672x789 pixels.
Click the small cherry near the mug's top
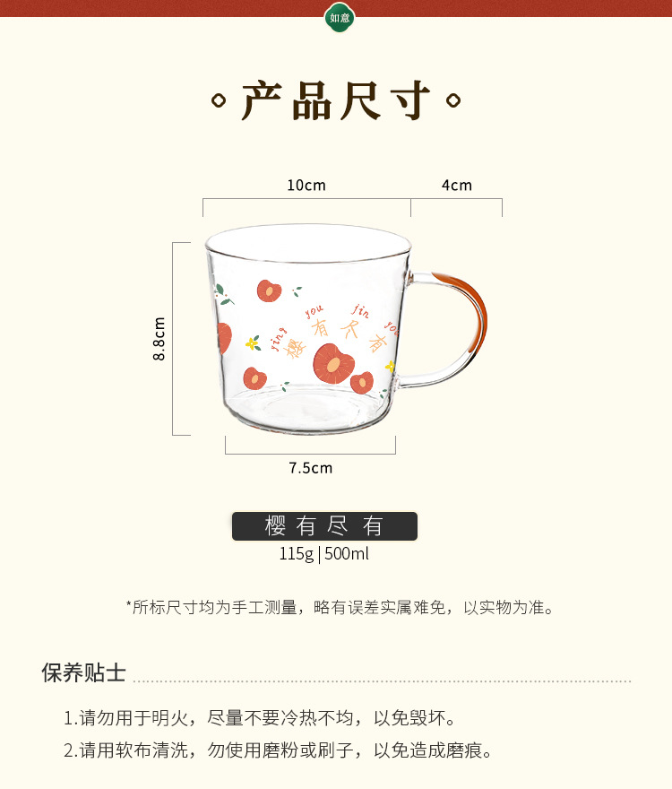pyautogui.click(x=269, y=290)
